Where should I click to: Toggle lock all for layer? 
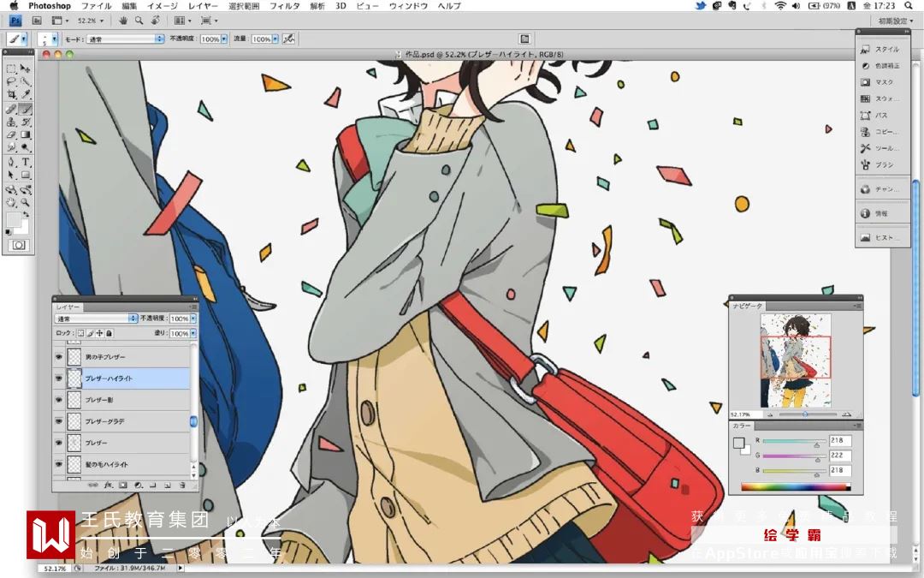(x=109, y=333)
